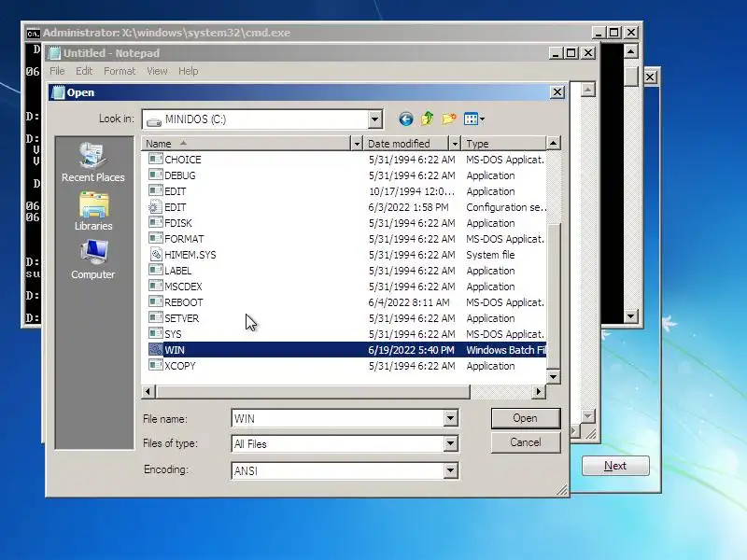Click the file list vertical scrollbar thumb
This screenshot has height=560, width=747.
pos(553,296)
